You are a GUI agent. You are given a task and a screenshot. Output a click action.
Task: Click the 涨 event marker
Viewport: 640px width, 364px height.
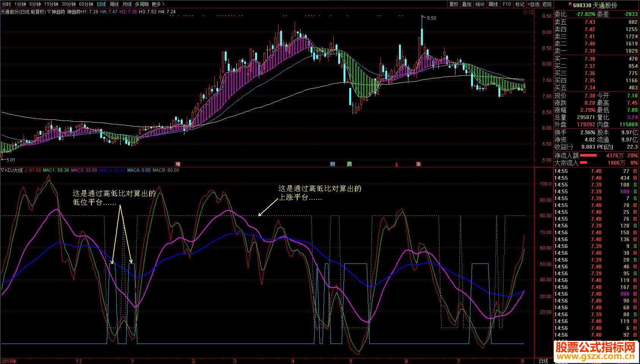point(418,164)
